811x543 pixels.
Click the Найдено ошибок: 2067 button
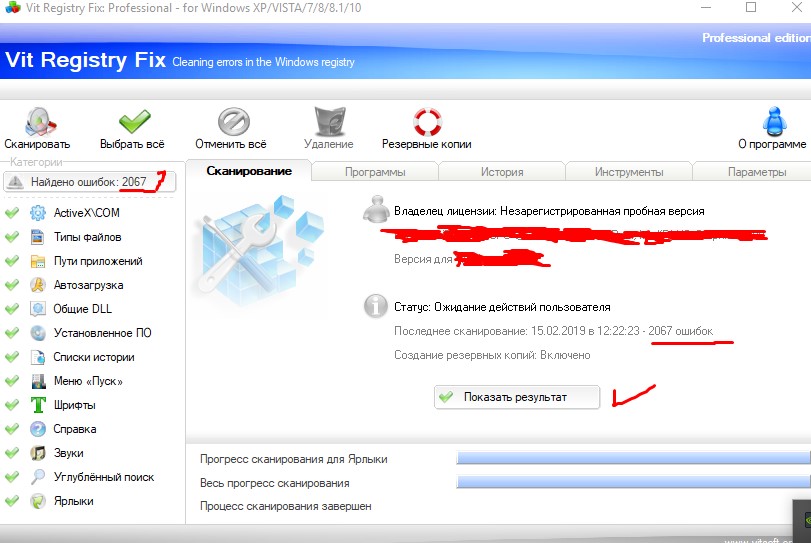[89, 182]
